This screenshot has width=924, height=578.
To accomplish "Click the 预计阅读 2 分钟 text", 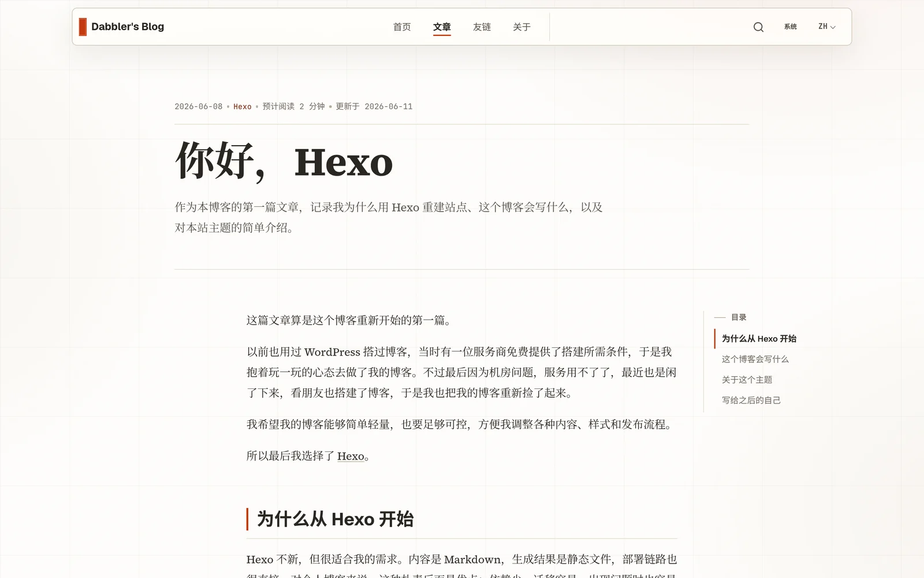I will tap(293, 106).
